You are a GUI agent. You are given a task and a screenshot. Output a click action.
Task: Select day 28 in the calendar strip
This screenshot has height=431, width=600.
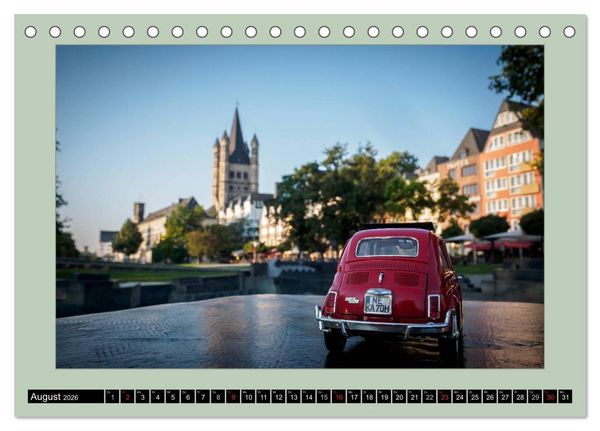(x=520, y=397)
